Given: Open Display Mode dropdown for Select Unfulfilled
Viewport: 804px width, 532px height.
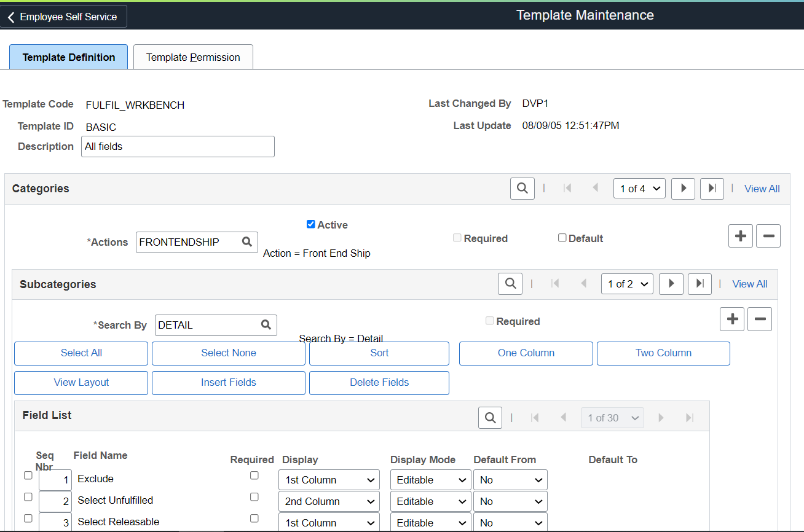Looking at the screenshot, I should pos(430,501).
